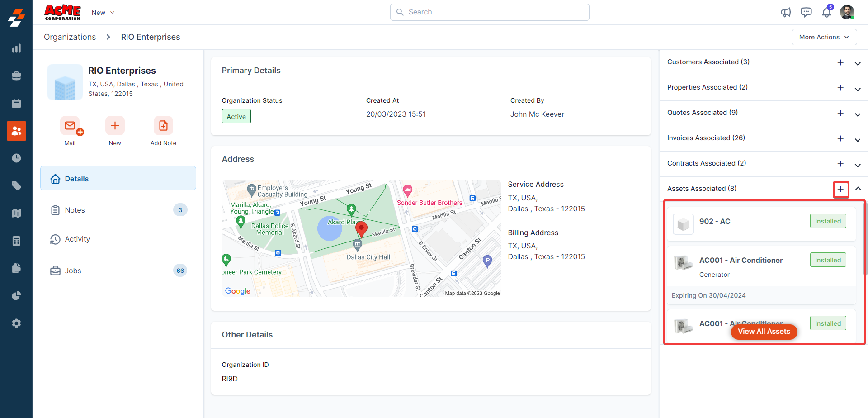Click plus icon for Invoices Associated
Image resolution: width=868 pixels, height=418 pixels.
pyautogui.click(x=840, y=138)
